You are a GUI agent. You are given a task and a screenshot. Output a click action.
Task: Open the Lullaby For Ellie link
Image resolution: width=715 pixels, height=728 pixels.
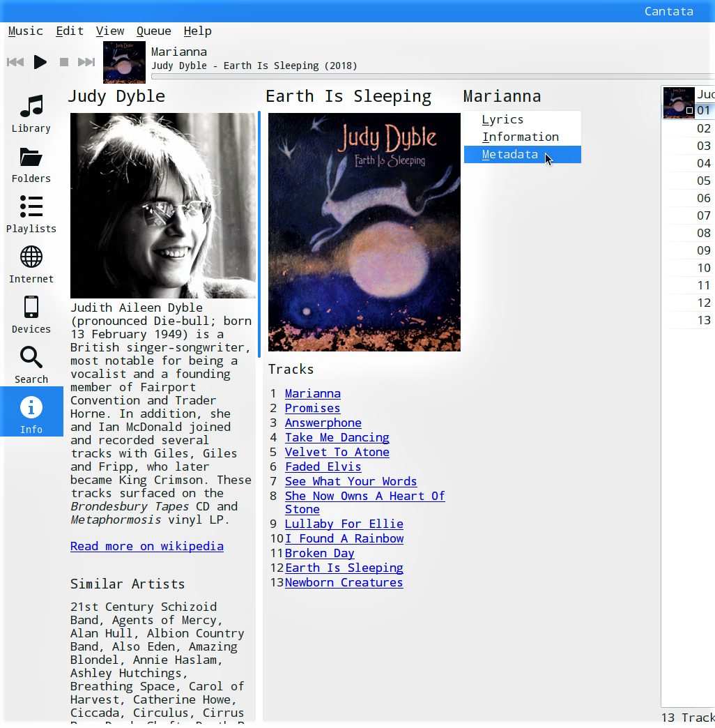(x=344, y=524)
